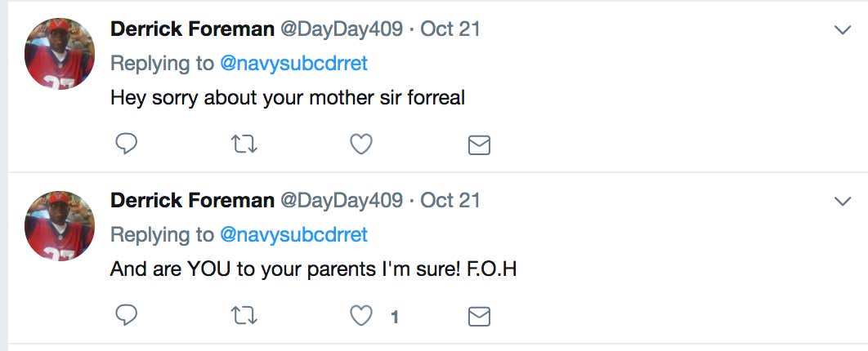Open the more-options chevron on the second tweet
This screenshot has width=868, height=351.
pyautogui.click(x=843, y=201)
